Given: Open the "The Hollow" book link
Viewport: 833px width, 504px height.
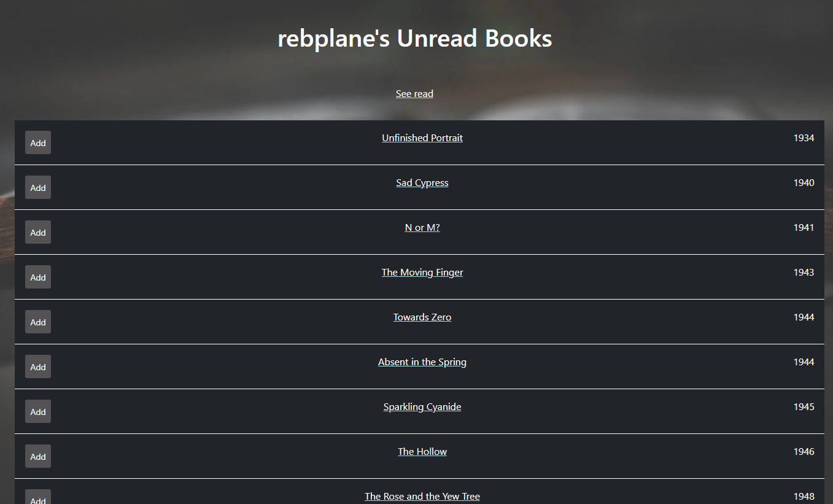Looking at the screenshot, I should 422,451.
